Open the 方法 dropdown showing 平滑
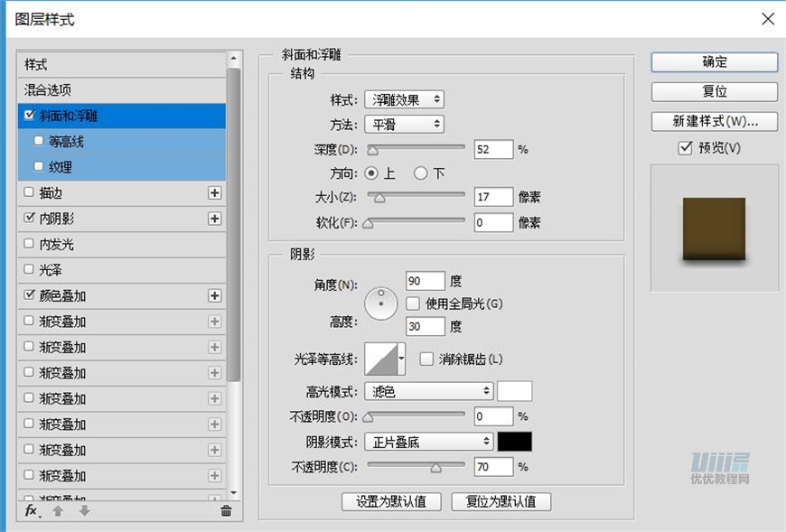 pos(404,125)
